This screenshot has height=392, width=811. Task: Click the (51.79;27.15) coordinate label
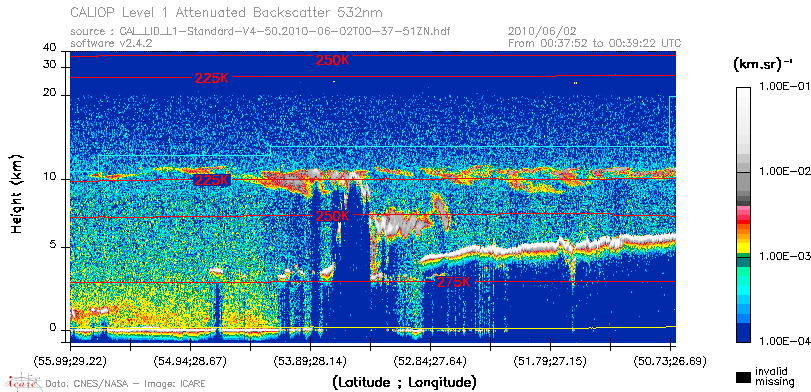(550, 360)
